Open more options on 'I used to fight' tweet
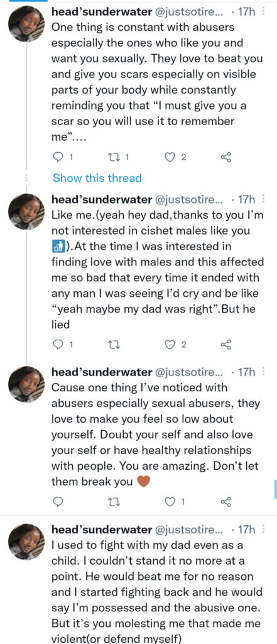Screen dimensions: 277x644 263,528
